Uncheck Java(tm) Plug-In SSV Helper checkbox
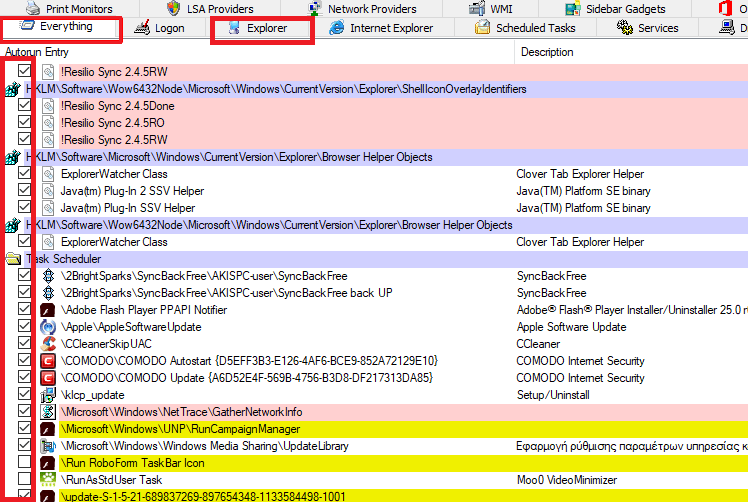748x502 pixels. (x=24, y=207)
